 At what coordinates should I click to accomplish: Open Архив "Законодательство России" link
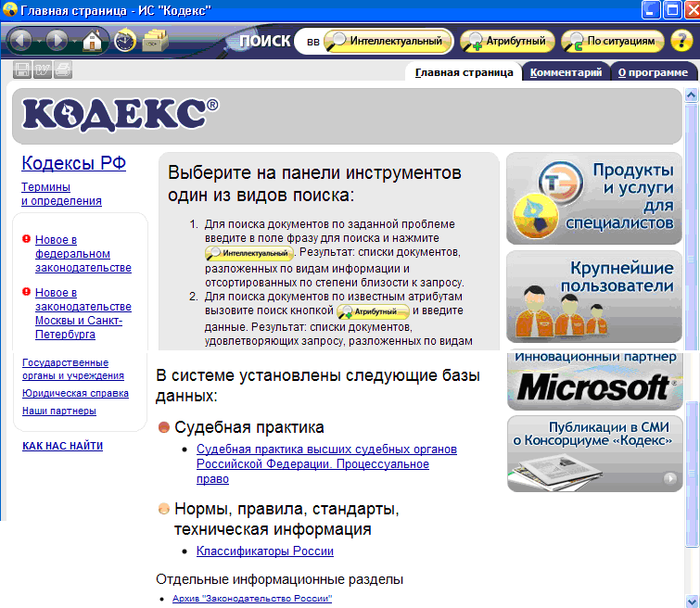tap(252, 598)
